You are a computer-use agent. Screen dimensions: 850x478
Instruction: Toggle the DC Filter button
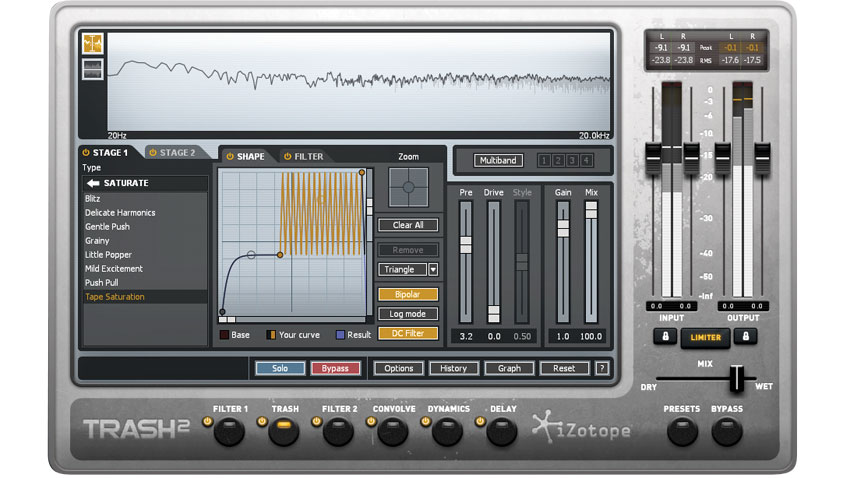coord(408,333)
